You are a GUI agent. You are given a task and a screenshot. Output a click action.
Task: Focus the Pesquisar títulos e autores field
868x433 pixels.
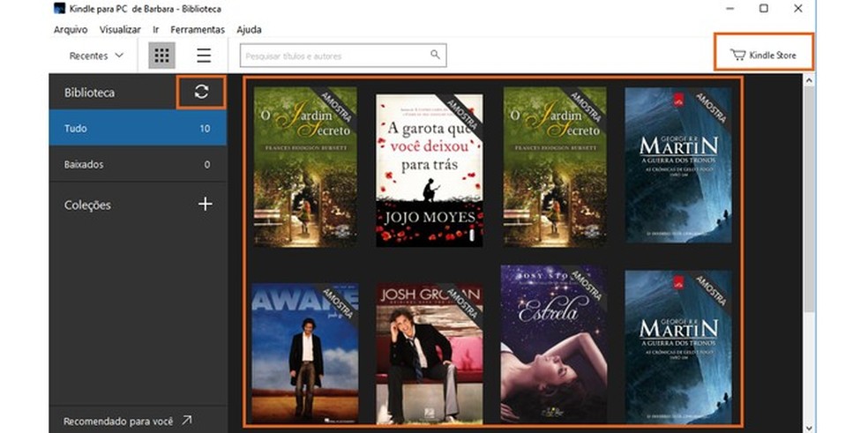click(x=343, y=56)
